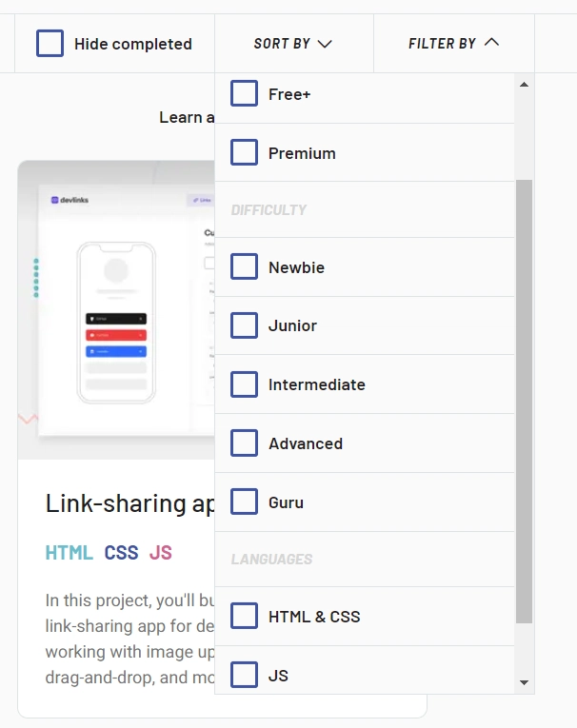Click the filter list scrollbar thumb
The image size is (577, 728).
point(524,402)
